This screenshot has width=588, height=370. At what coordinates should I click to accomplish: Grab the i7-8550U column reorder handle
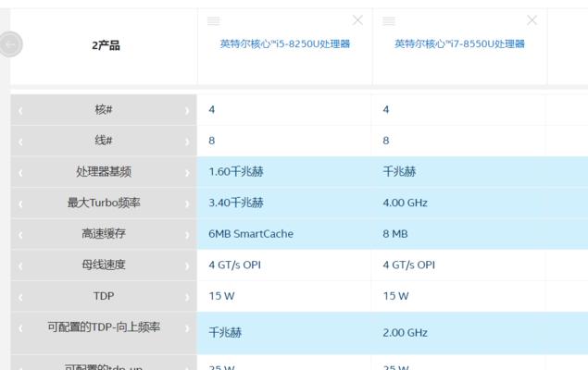coord(389,21)
